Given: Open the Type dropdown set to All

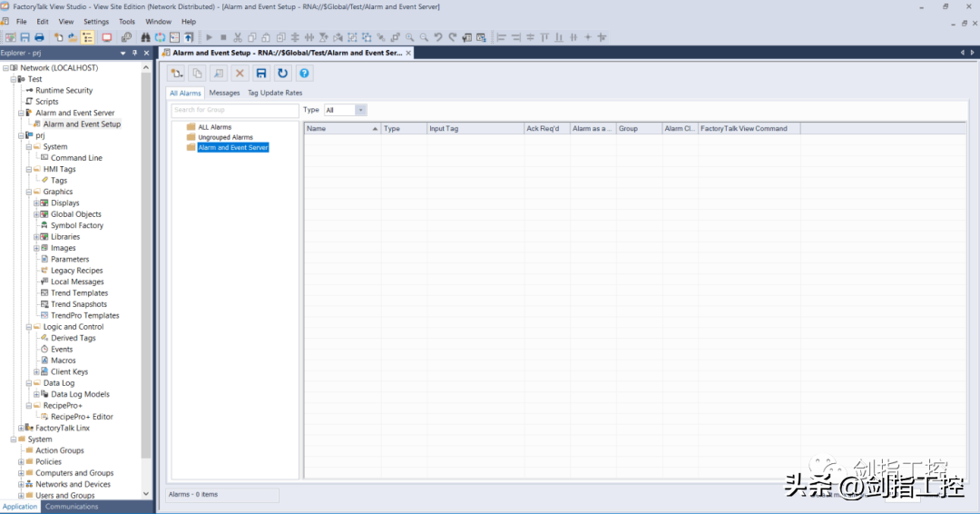Looking at the screenshot, I should (x=360, y=110).
